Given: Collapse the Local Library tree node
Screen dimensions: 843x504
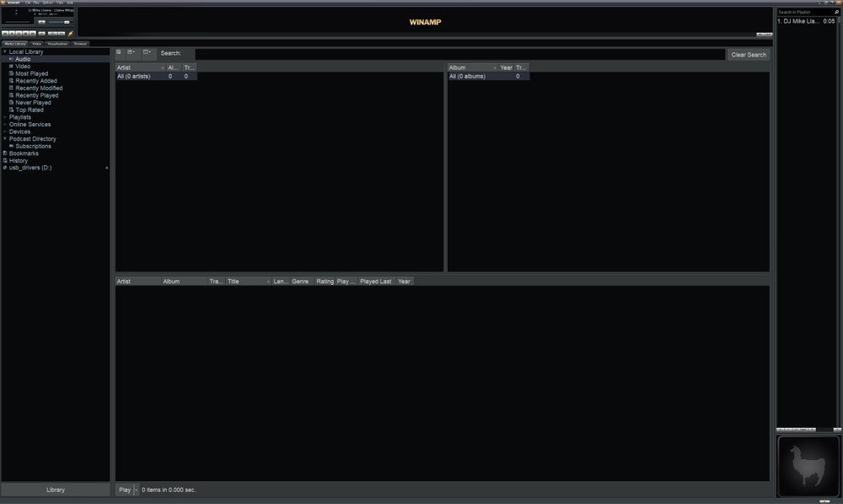Looking at the screenshot, I should [5, 51].
